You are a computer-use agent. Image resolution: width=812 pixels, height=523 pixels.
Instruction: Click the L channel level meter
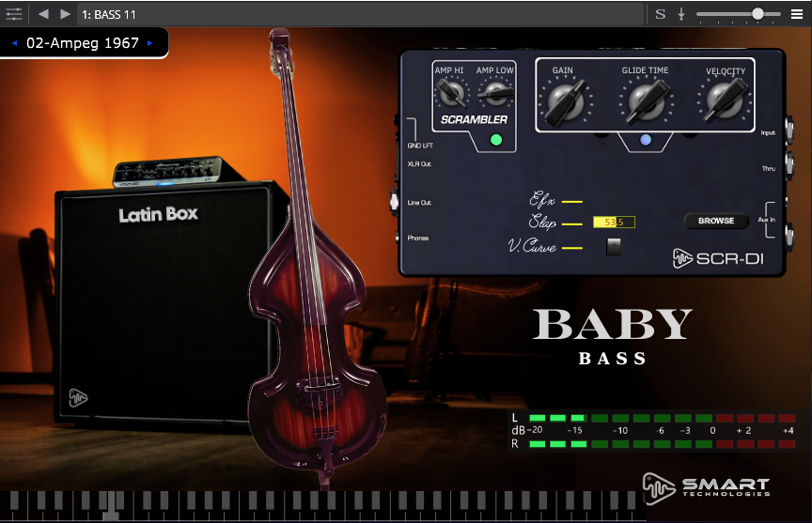662,418
